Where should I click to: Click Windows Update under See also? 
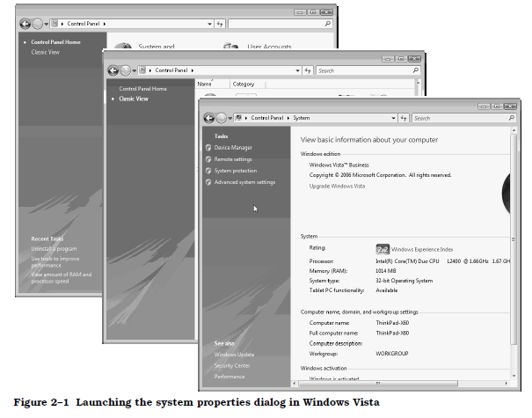coord(234,355)
